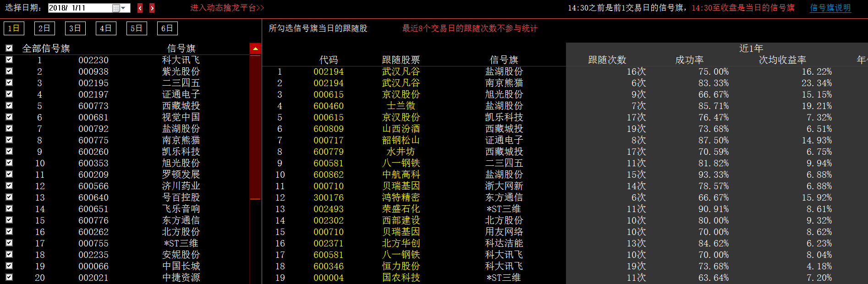Screen dimensions: 868x284
Task: Click the next date red arrow button
Action: coord(152,8)
